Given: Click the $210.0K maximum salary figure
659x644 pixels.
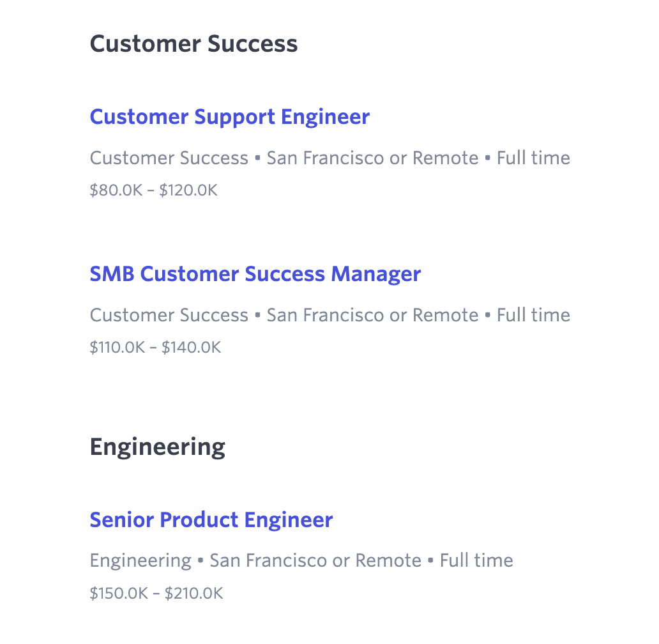Looking at the screenshot, I should point(193,594).
